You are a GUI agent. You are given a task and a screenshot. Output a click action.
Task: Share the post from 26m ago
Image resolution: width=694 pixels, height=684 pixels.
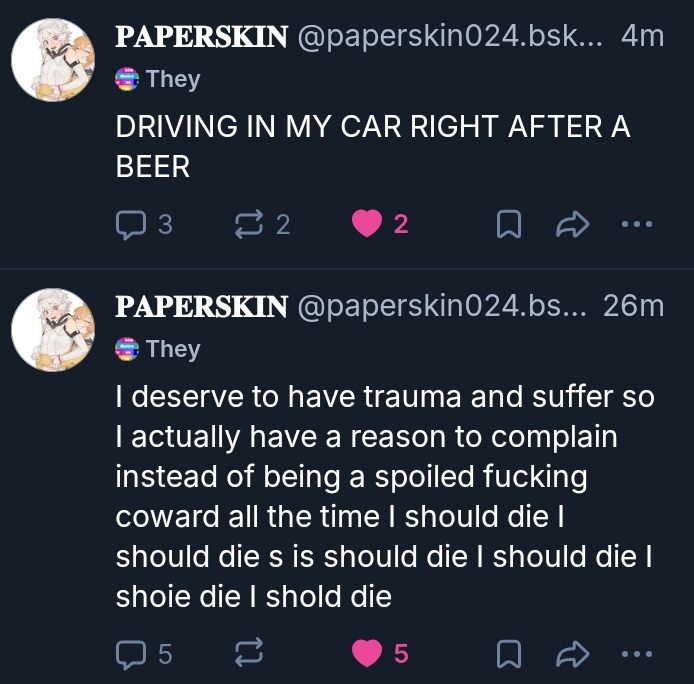572,654
